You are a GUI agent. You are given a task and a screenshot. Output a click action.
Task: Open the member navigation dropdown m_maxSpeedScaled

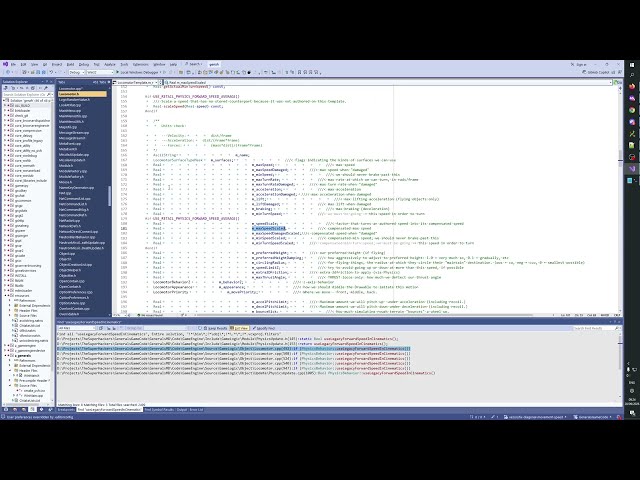pyautogui.click(x=387, y=82)
